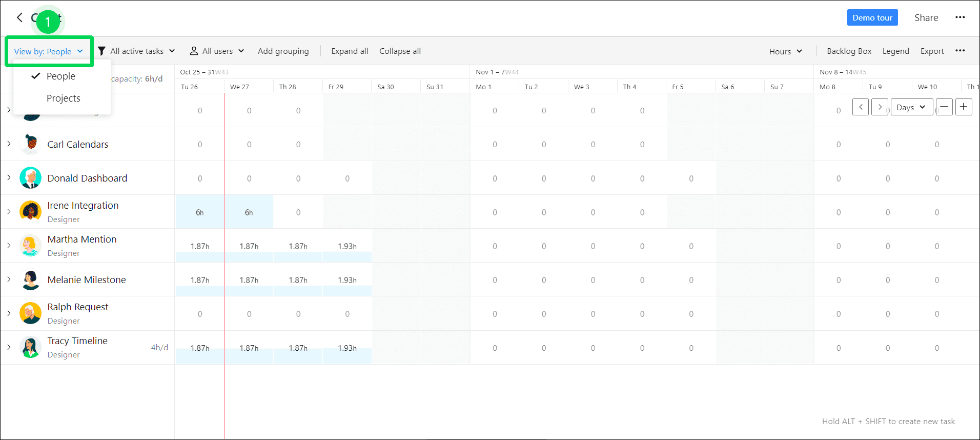Select Irene's 6h cell on Tu 26
This screenshot has width=980, height=440.
coord(199,212)
